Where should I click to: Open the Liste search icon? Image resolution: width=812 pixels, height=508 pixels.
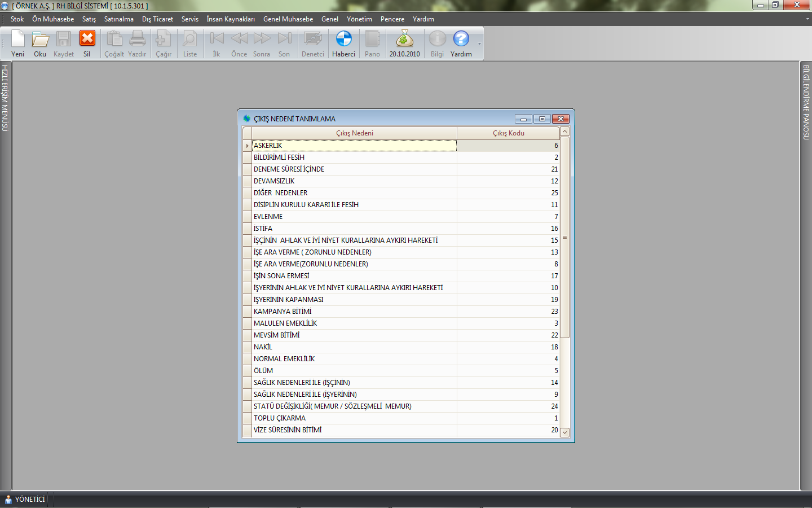coord(190,43)
